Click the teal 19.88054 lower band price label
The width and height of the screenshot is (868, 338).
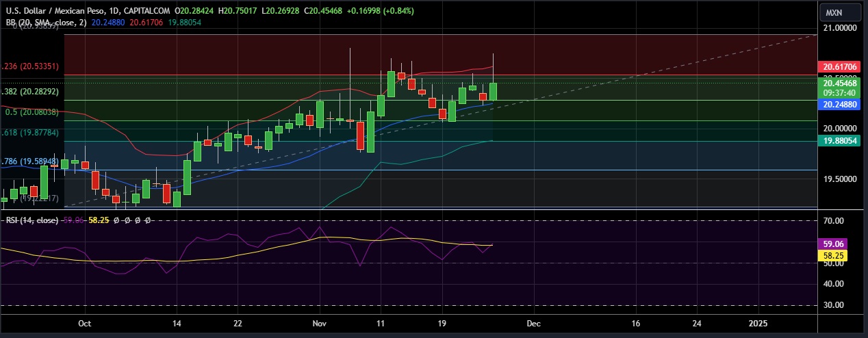[x=839, y=140]
